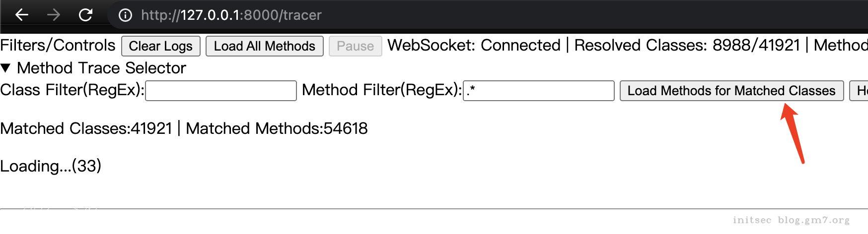Click the browser forward arrow
The image size is (868, 234).
tap(54, 15)
